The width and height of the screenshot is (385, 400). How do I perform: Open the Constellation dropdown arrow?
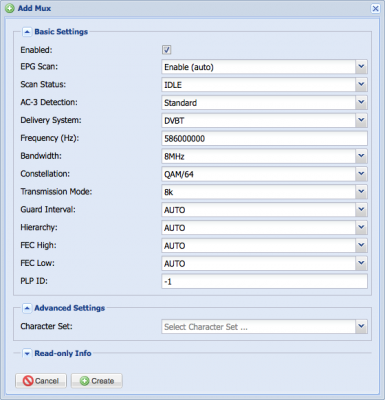[x=361, y=174]
